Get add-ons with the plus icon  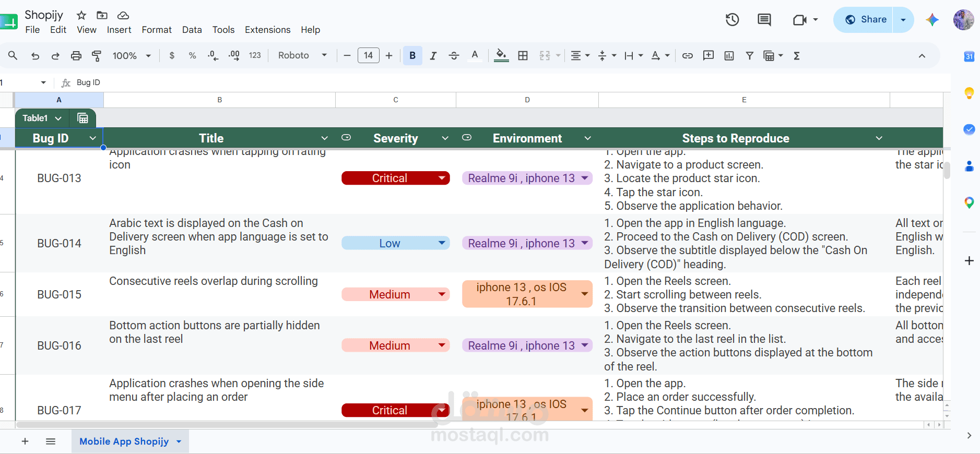(969, 260)
